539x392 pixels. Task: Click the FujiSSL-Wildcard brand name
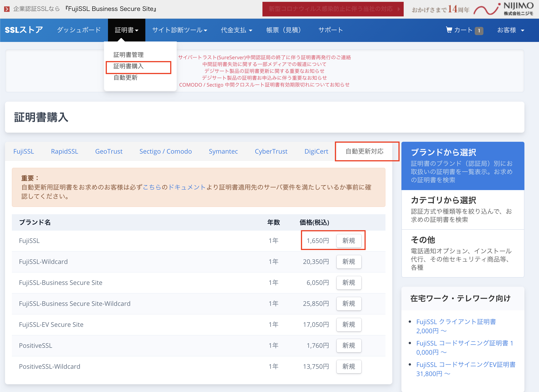click(x=43, y=262)
